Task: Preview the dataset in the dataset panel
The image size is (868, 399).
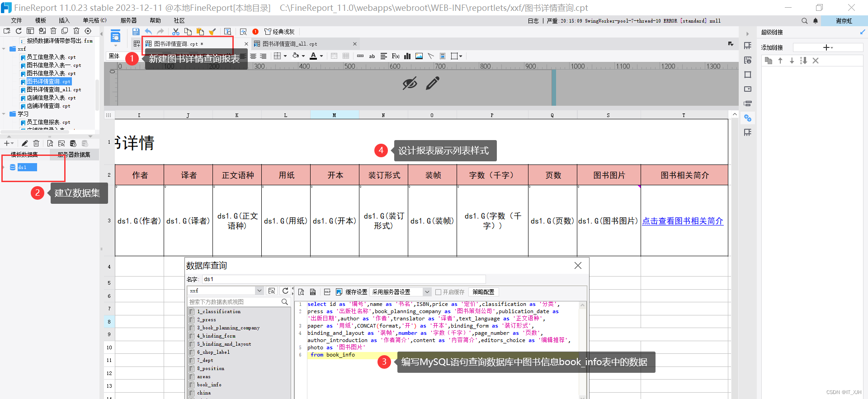Action: 50,143
